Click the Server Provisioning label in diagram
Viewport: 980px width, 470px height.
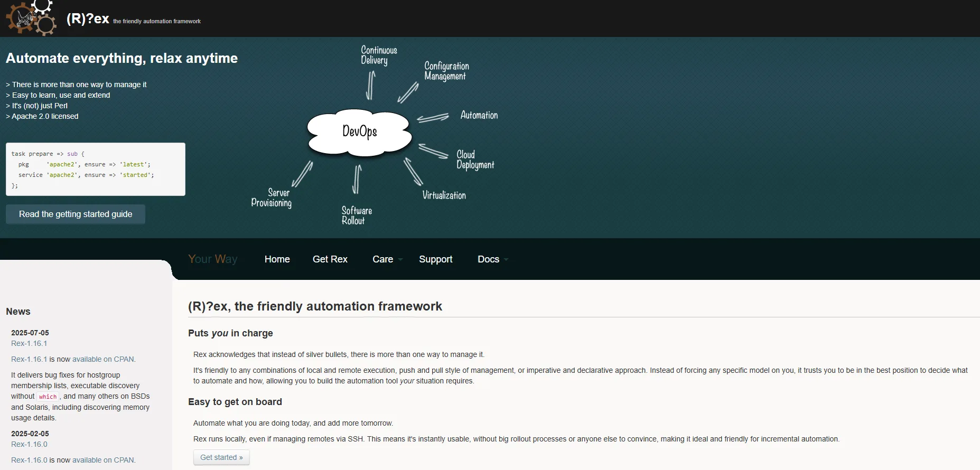[x=272, y=198]
